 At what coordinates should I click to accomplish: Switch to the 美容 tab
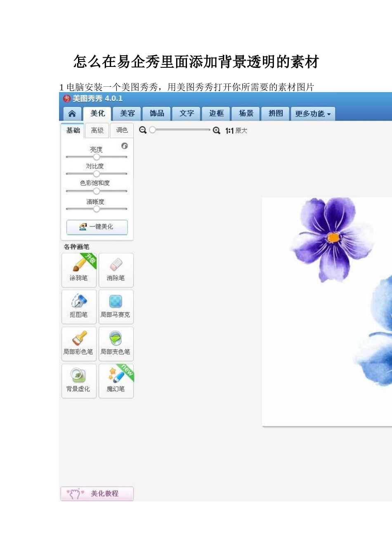click(128, 114)
